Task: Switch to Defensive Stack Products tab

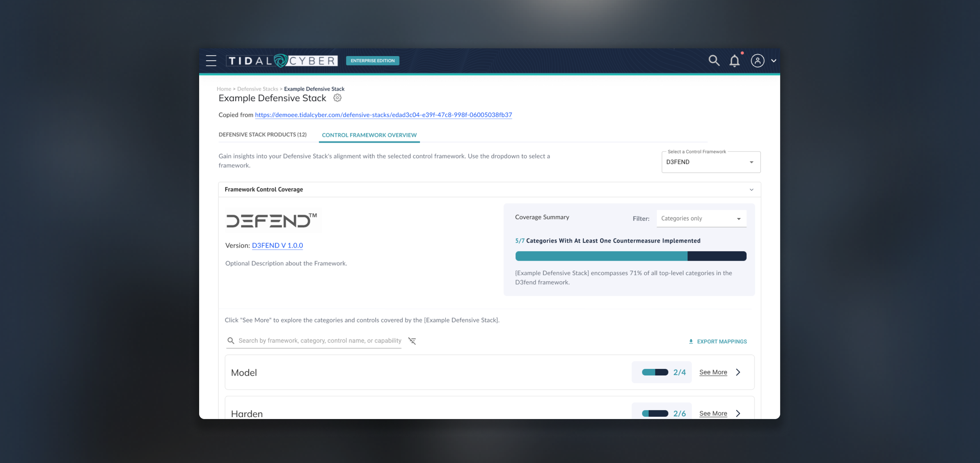Action: coord(262,135)
